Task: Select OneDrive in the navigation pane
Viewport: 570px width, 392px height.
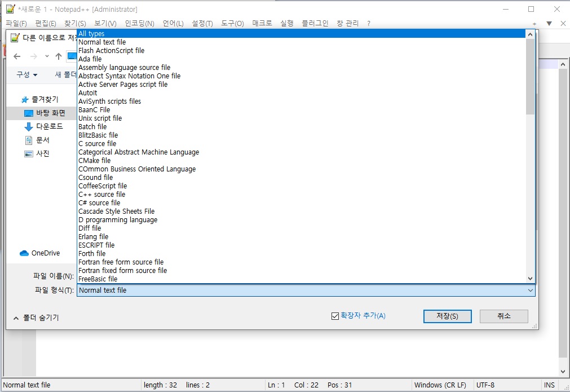Action: pyautogui.click(x=40, y=253)
